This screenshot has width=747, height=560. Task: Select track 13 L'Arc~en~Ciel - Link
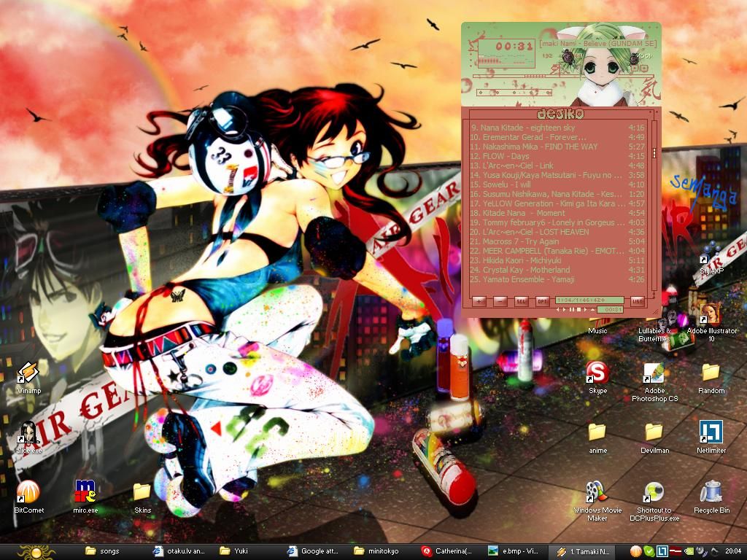(557, 166)
